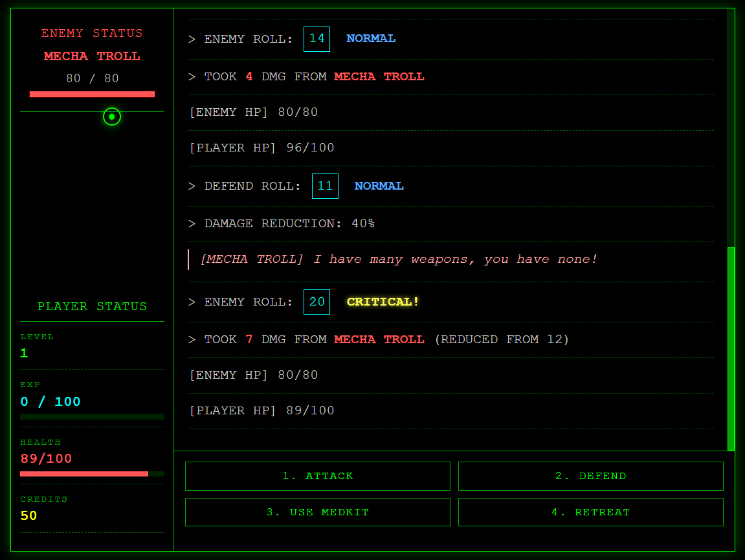Click the enemy 80 / 80 HP value
The width and height of the screenshot is (745, 560).
pos(92,78)
